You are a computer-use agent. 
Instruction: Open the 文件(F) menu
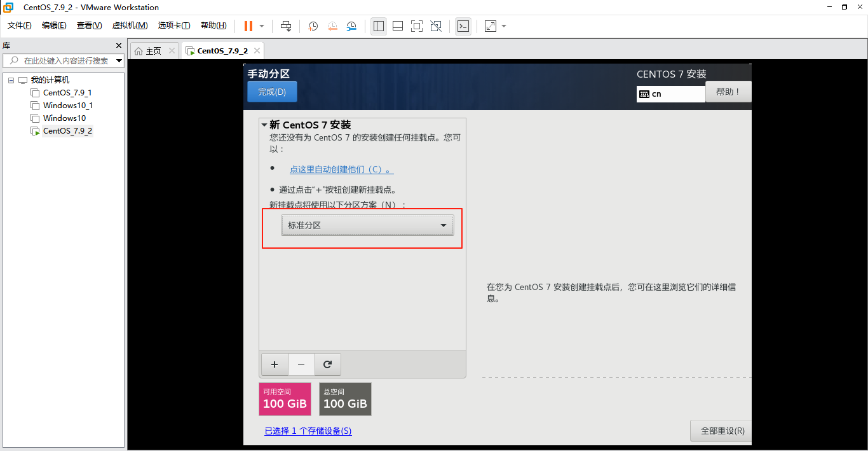(x=20, y=25)
